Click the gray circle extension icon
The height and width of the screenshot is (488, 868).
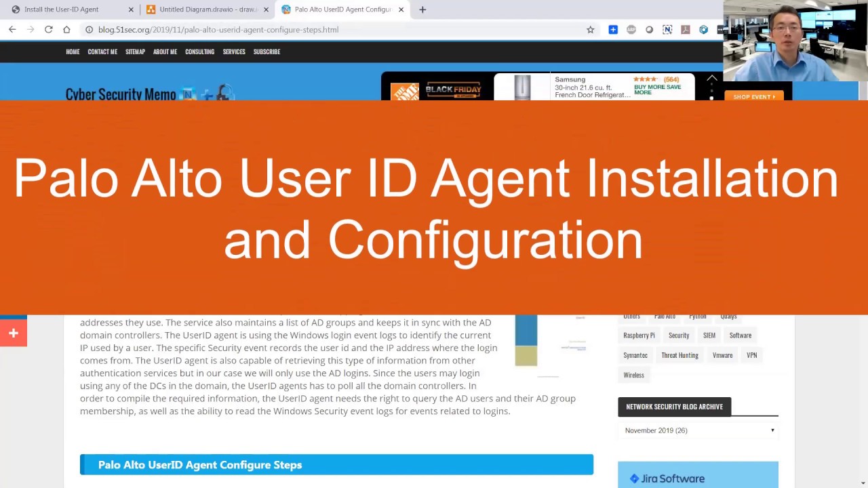tap(650, 30)
